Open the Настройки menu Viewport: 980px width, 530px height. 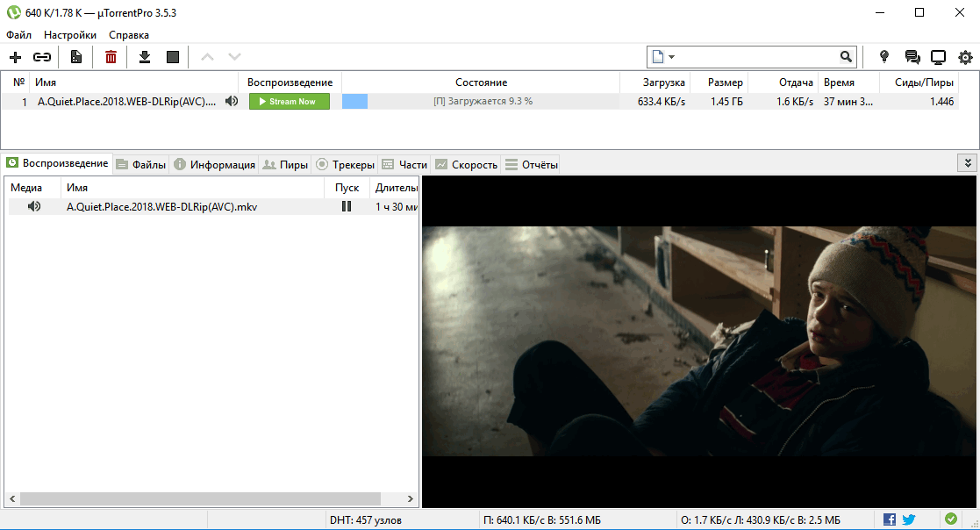point(70,35)
